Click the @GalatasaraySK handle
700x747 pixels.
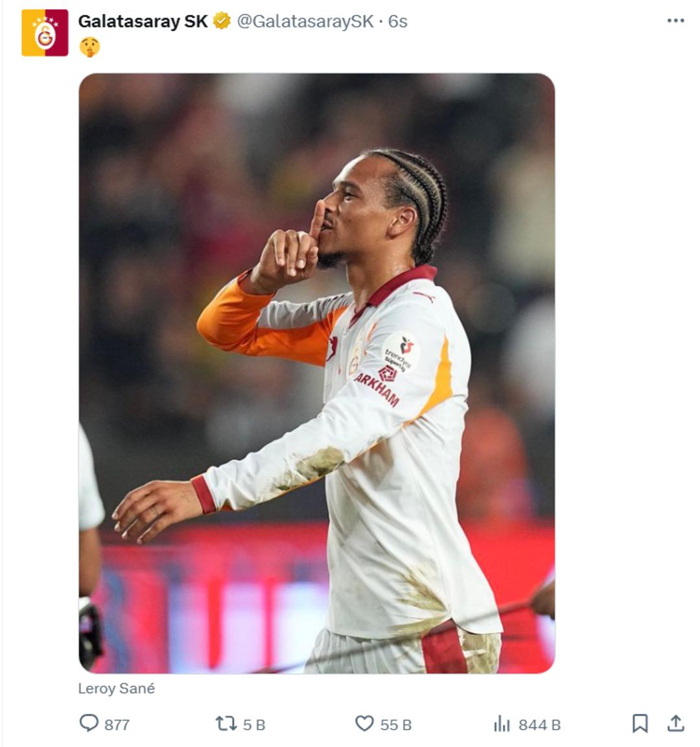tap(303, 20)
